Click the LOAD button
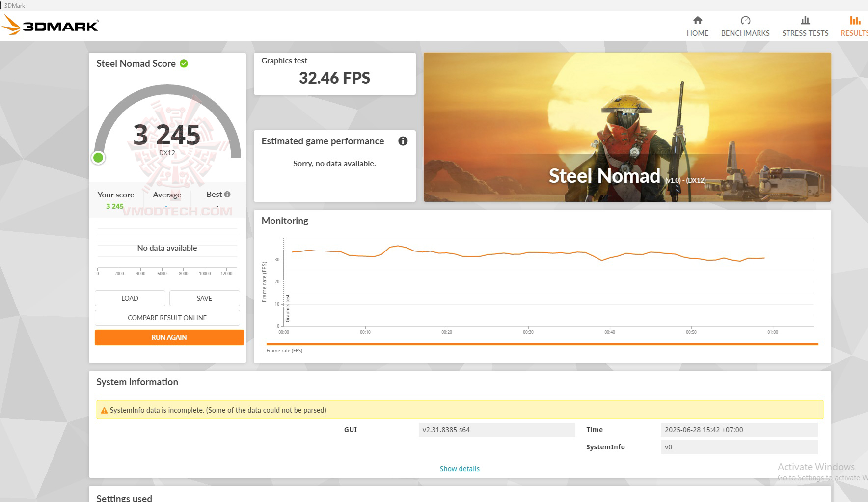868x502 pixels. click(x=130, y=298)
